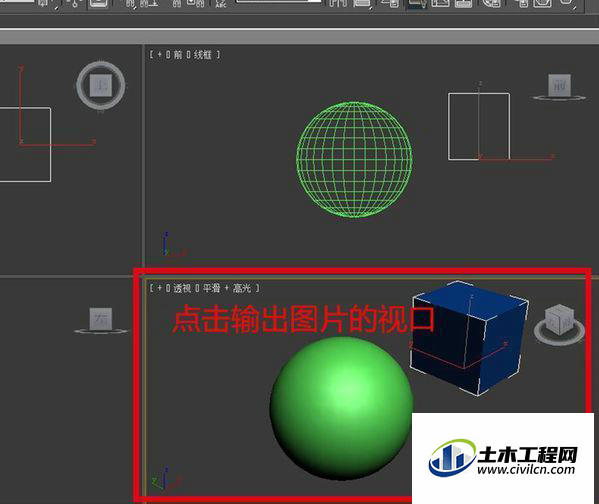Select the blue box in perspective viewport
Image resolution: width=599 pixels, height=504 pixels.
(x=469, y=339)
